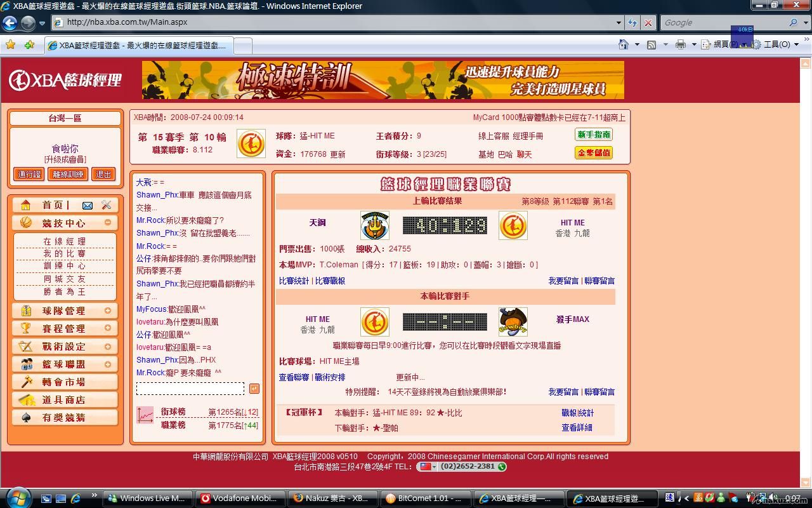Click the Google search magnifier icon
The image size is (812, 508).
[793, 22]
